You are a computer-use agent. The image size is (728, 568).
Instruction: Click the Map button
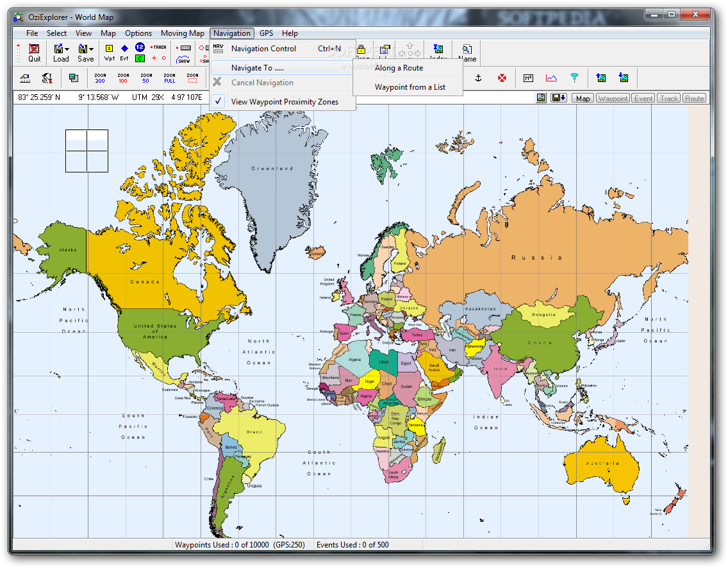click(583, 99)
